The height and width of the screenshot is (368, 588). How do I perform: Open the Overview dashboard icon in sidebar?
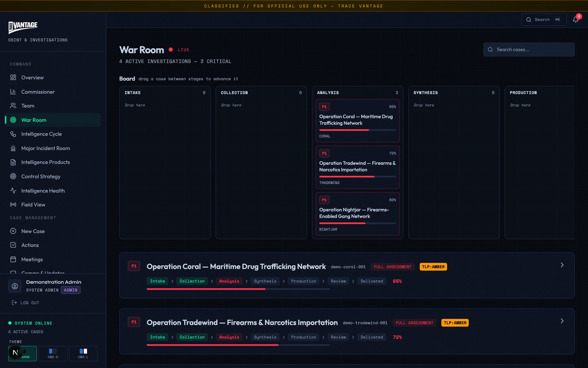pos(13,77)
